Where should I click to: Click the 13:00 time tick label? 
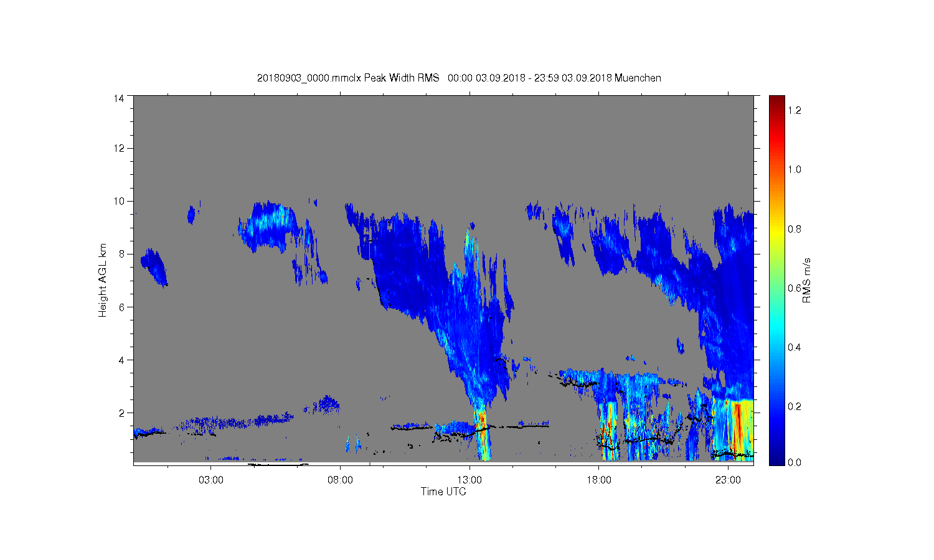pos(469,480)
